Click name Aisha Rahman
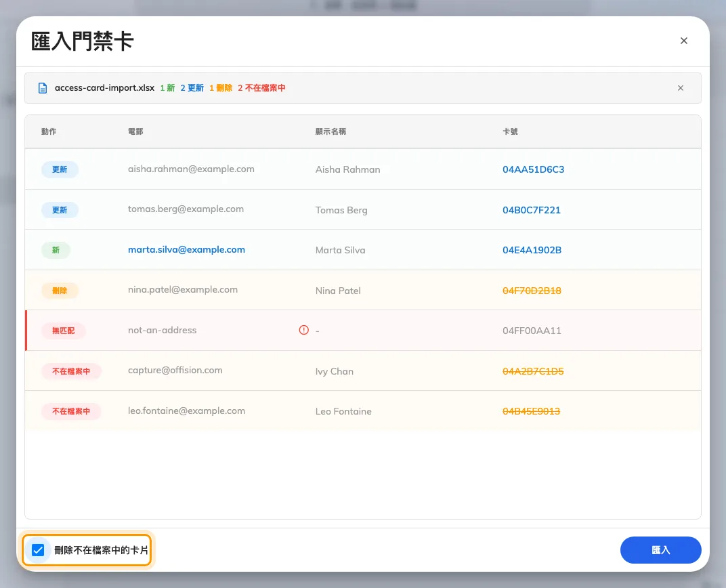Screen dimensions: 726x588 [347, 169]
